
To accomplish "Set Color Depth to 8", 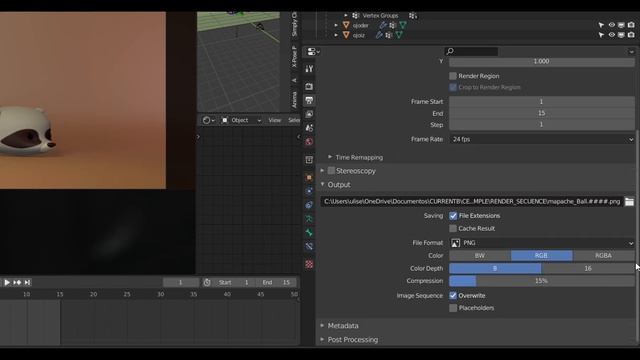I will [495, 269].
